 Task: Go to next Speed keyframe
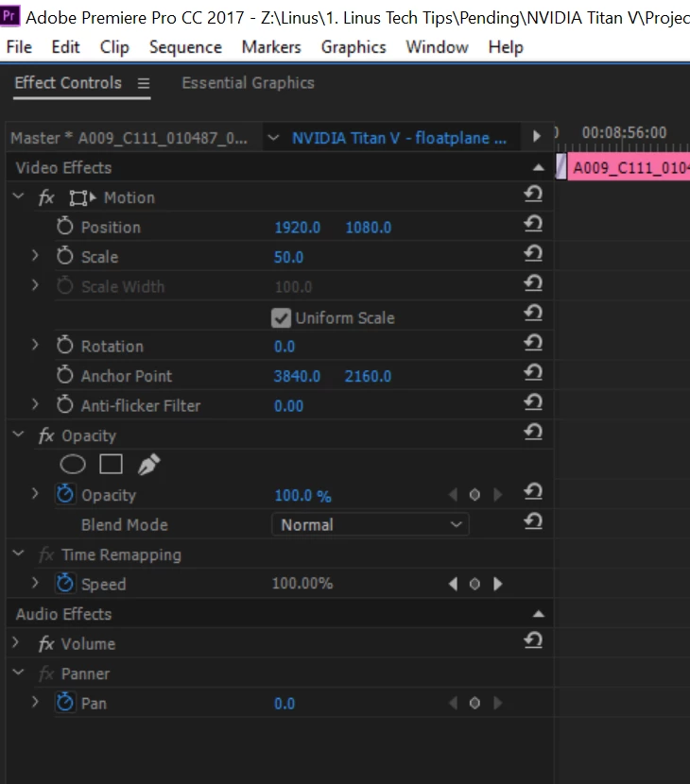click(x=497, y=584)
